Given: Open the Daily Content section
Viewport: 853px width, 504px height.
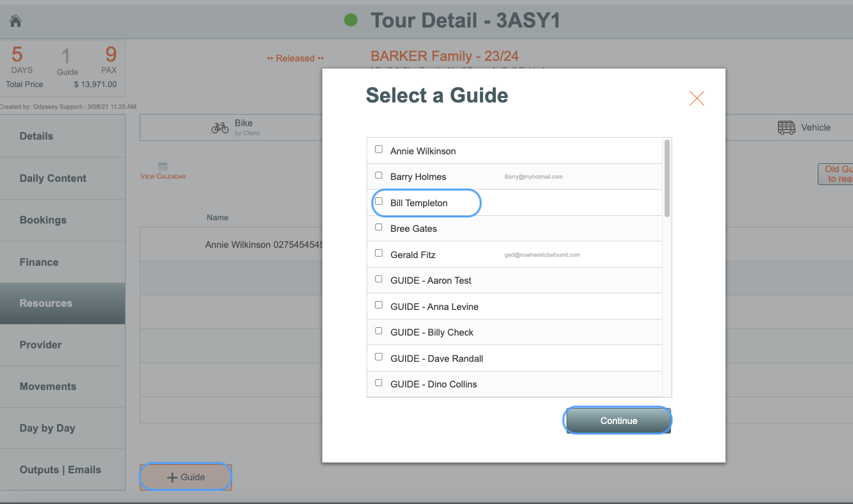Looking at the screenshot, I should pos(62,178).
